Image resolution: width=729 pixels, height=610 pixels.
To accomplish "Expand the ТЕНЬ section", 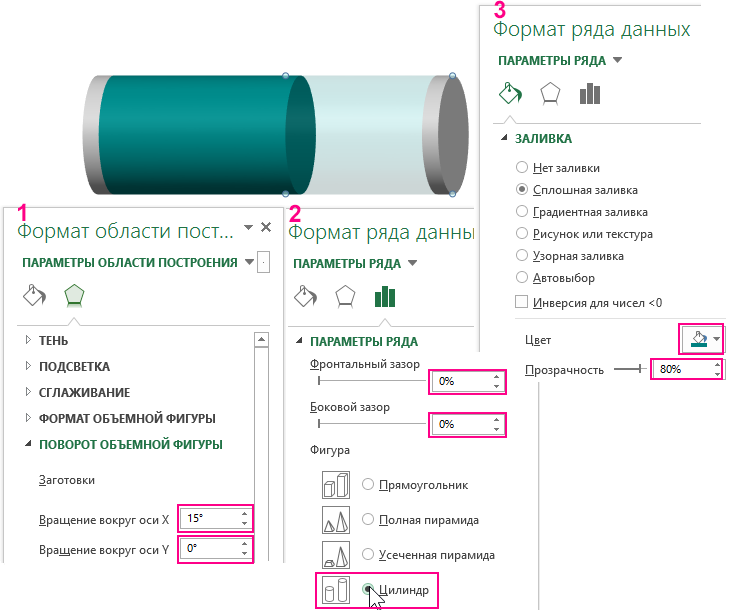I will pyautogui.click(x=28, y=340).
